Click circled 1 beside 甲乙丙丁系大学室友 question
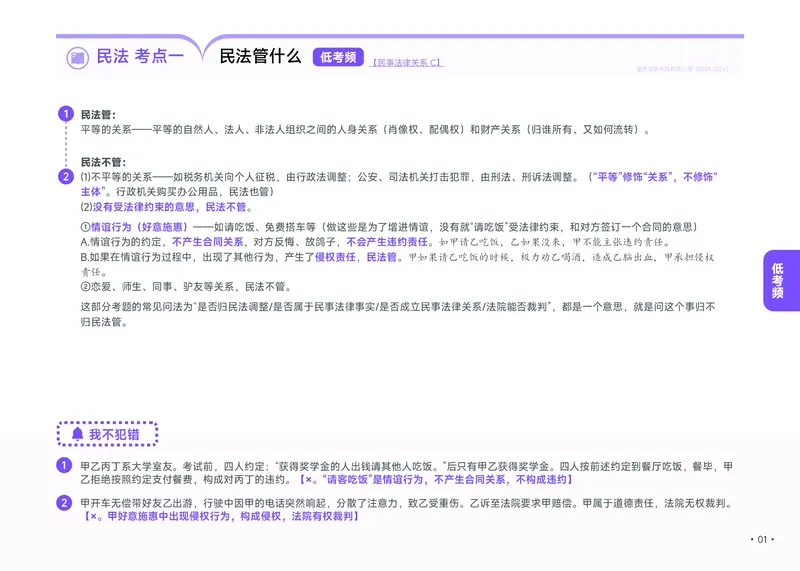Image resolution: width=800 pixels, height=571 pixels. [64, 465]
